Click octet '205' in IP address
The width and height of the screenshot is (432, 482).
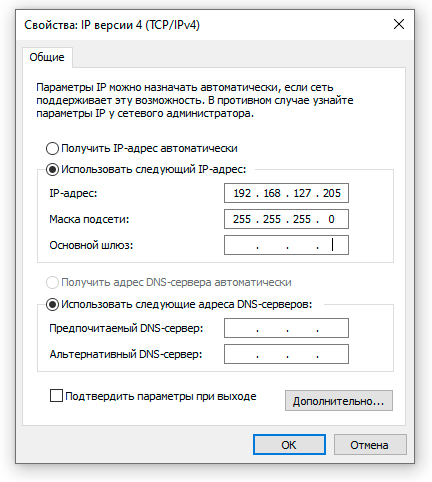[x=332, y=193]
